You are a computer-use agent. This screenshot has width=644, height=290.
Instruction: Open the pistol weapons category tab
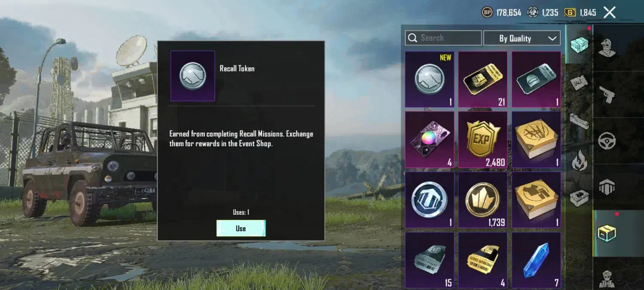(x=607, y=94)
